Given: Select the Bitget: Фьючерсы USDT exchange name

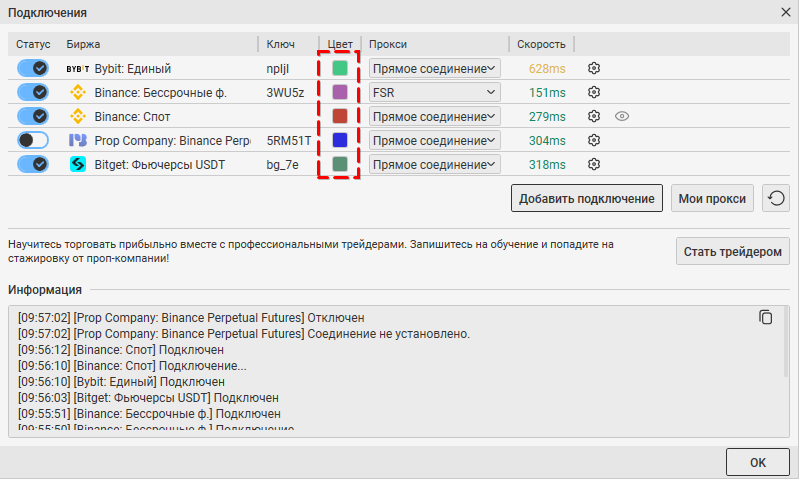Looking at the screenshot, I should click(159, 165).
